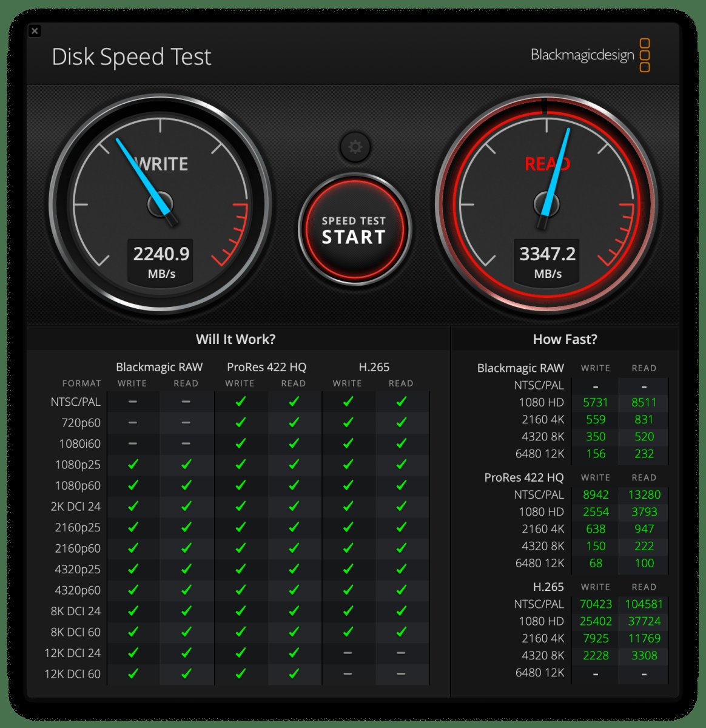Viewport: 706px width, 728px height.
Task: Select the How Fast? panel heading
Action: pos(565,339)
